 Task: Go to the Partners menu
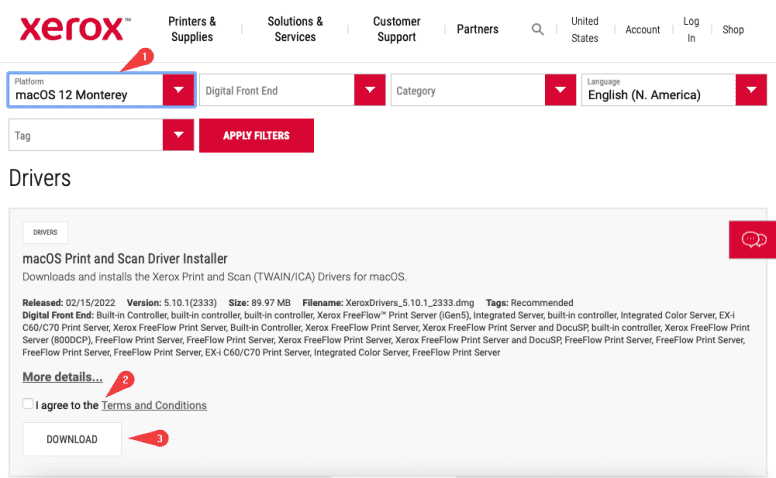477,29
